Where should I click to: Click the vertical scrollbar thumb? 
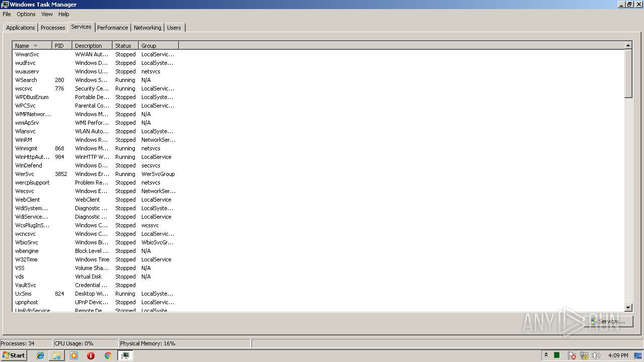[628, 73]
